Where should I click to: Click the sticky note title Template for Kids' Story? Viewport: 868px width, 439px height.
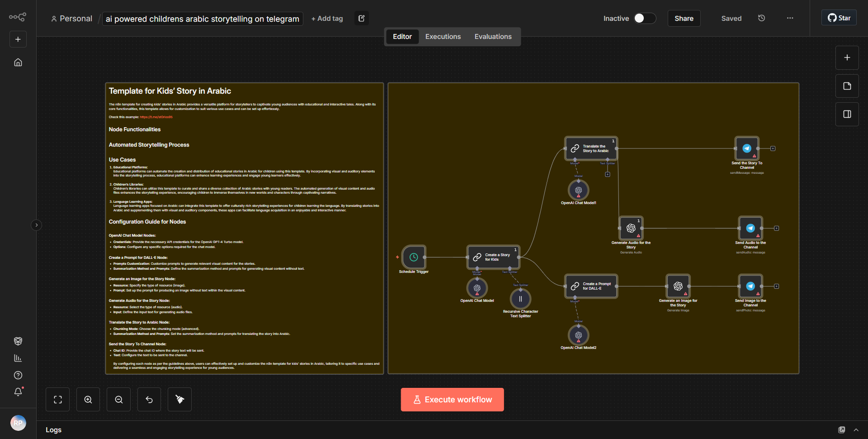click(x=170, y=91)
